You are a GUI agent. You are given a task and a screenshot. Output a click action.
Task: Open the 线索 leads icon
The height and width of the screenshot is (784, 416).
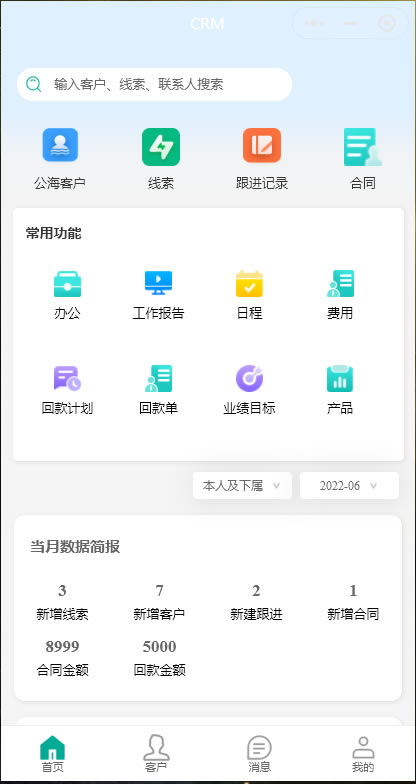tap(160, 146)
